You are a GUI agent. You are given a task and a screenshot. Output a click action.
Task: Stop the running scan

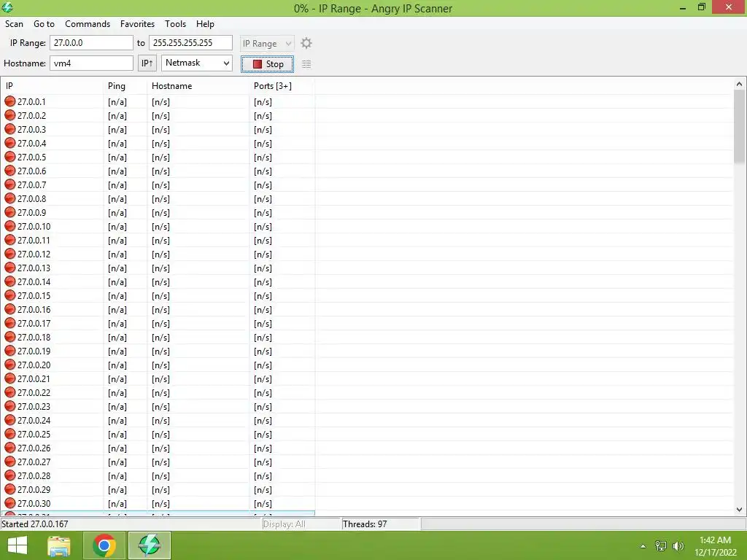pyautogui.click(x=267, y=64)
